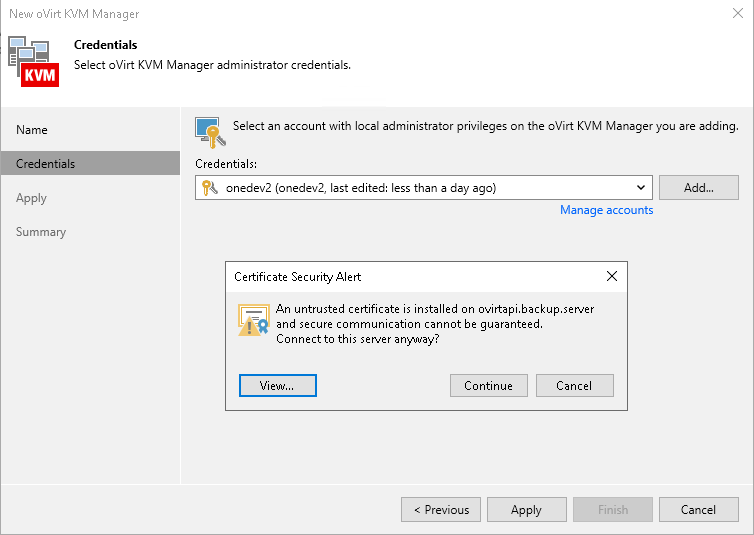Go back with the < Previous button
The image size is (754, 535).
(441, 510)
